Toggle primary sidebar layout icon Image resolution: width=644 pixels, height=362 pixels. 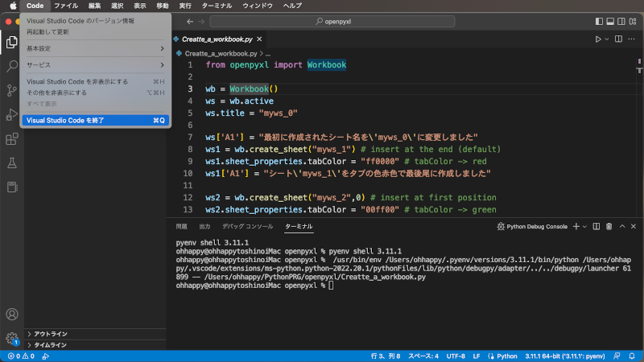coord(599,22)
